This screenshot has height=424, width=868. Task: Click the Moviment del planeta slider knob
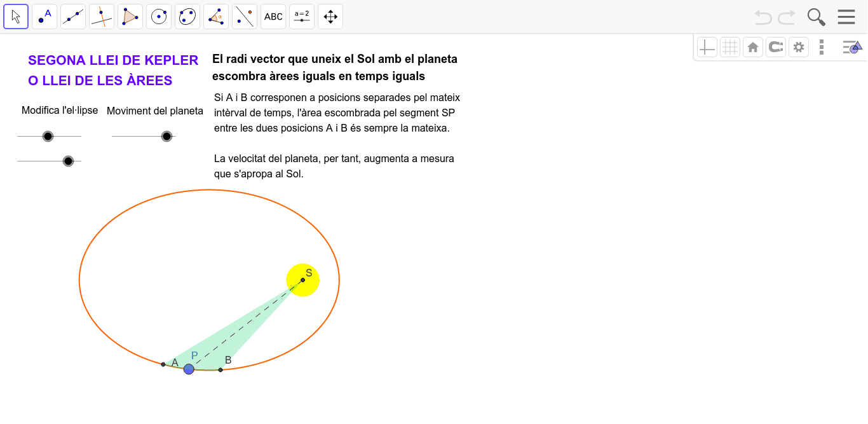[x=166, y=136]
